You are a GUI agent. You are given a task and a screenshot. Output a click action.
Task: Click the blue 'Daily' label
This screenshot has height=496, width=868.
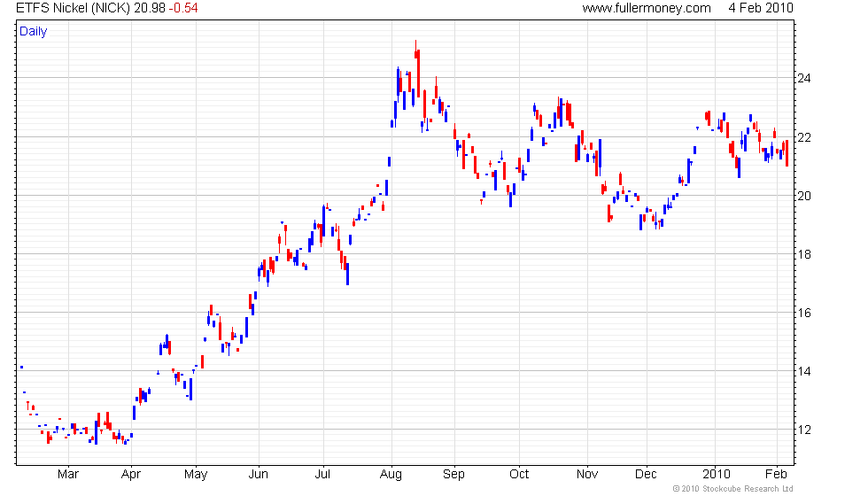(34, 32)
